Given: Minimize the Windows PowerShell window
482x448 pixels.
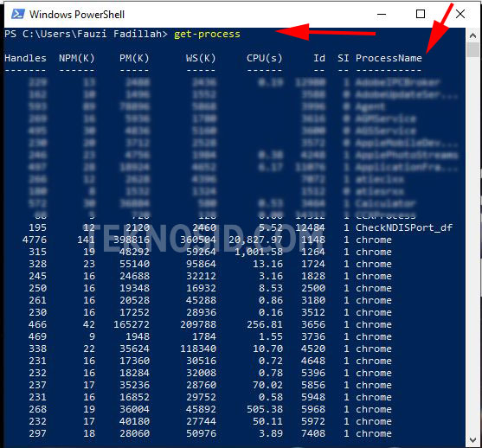Looking at the screenshot, I should click(x=382, y=14).
